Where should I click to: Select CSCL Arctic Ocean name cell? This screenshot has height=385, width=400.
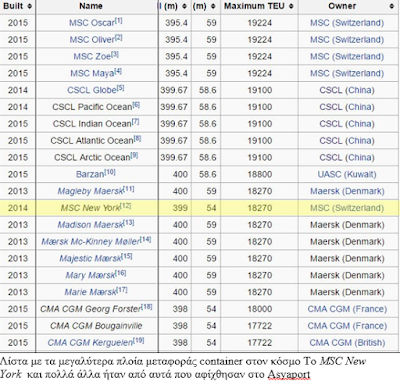[x=92, y=157]
